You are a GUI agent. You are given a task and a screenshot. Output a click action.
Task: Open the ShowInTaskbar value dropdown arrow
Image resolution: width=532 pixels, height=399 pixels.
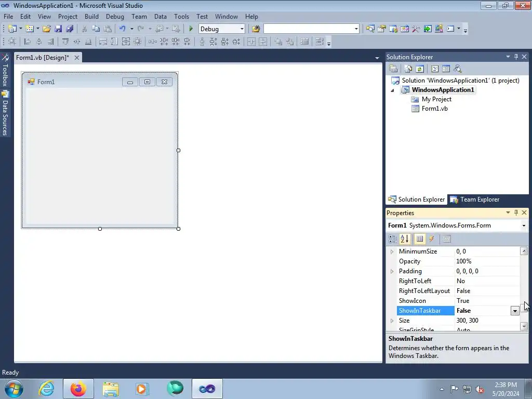coord(515,311)
